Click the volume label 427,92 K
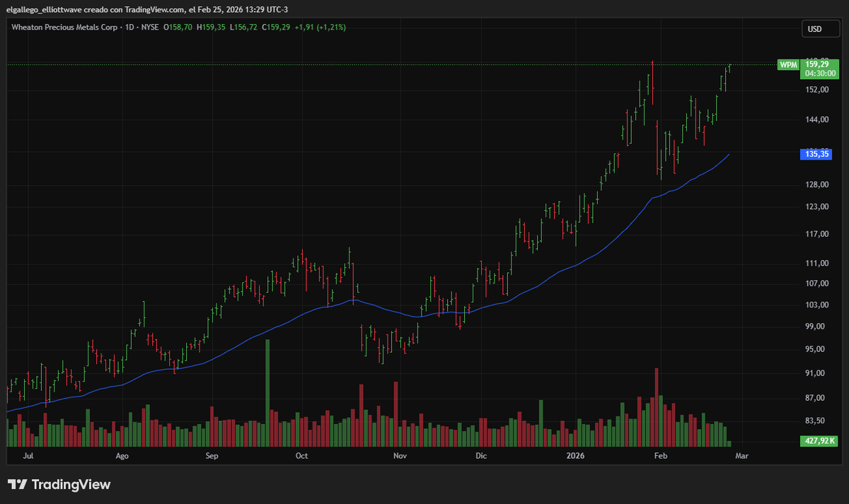 821,441
